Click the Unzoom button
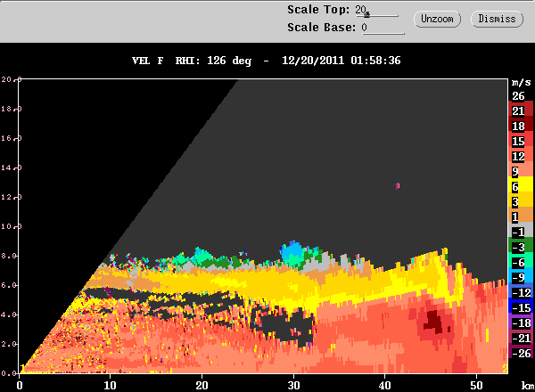Screen dimensions: 535x392 click(x=437, y=19)
